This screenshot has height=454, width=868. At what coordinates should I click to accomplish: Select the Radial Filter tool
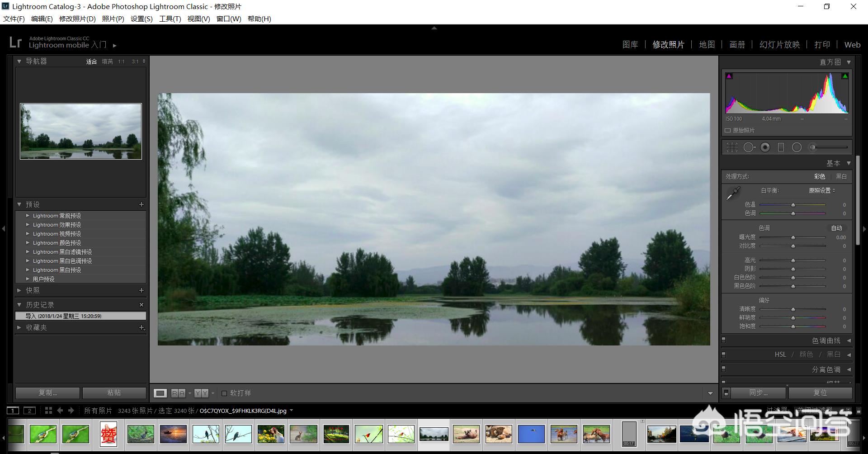(x=797, y=147)
